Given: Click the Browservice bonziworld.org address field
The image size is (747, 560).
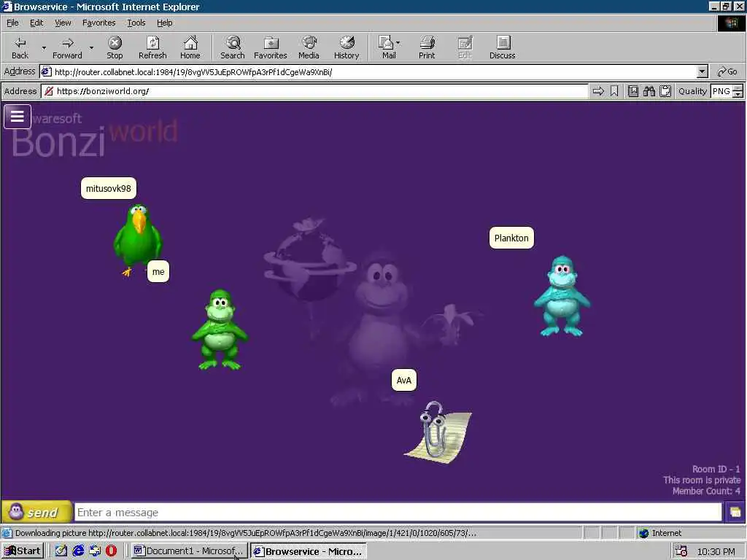Looking at the screenshot, I should click(x=314, y=91).
